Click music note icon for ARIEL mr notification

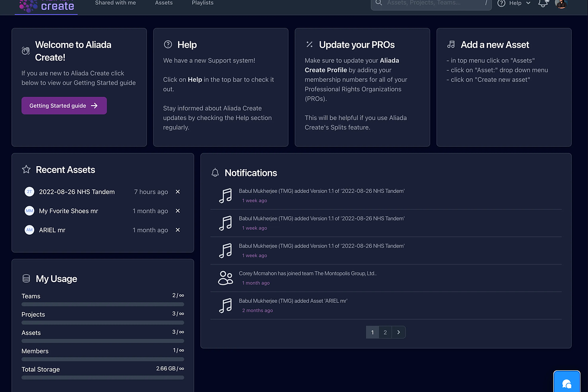[x=225, y=305]
